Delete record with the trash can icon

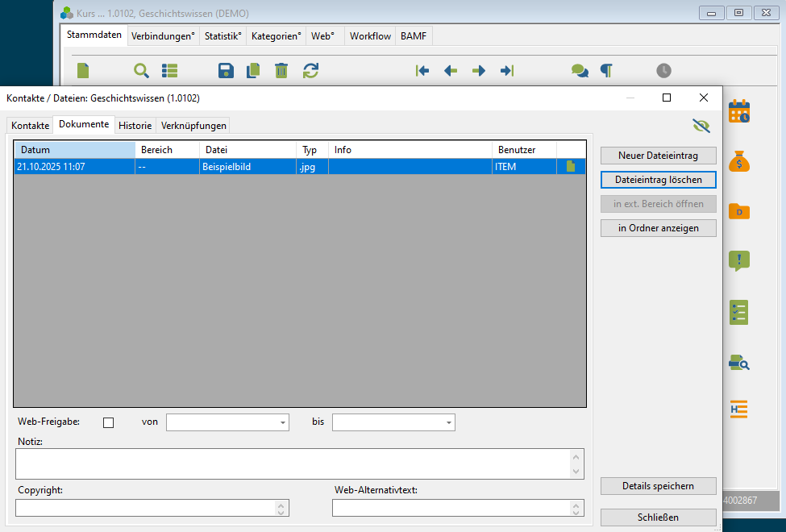281,71
